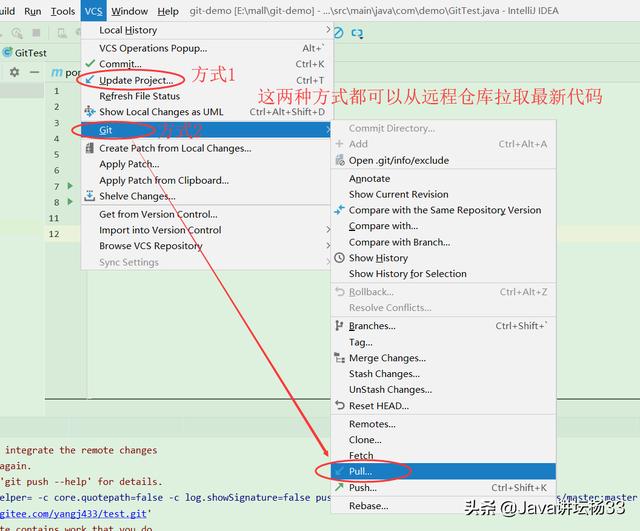This screenshot has height=531, width=640.
Task: Select Show History entry
Action: [x=443, y=258]
